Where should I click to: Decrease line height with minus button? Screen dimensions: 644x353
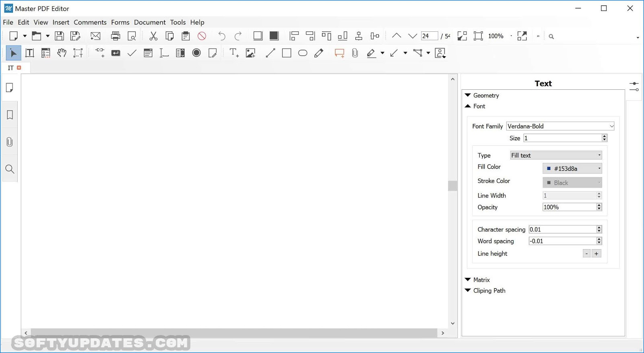587,254
